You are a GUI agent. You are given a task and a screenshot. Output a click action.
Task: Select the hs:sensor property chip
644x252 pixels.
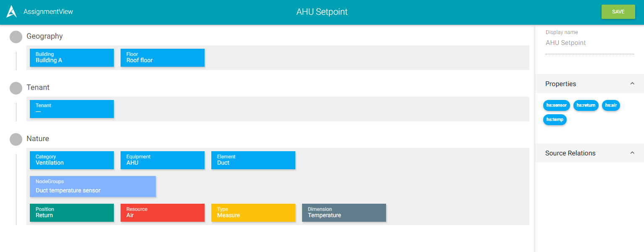pyautogui.click(x=556, y=105)
